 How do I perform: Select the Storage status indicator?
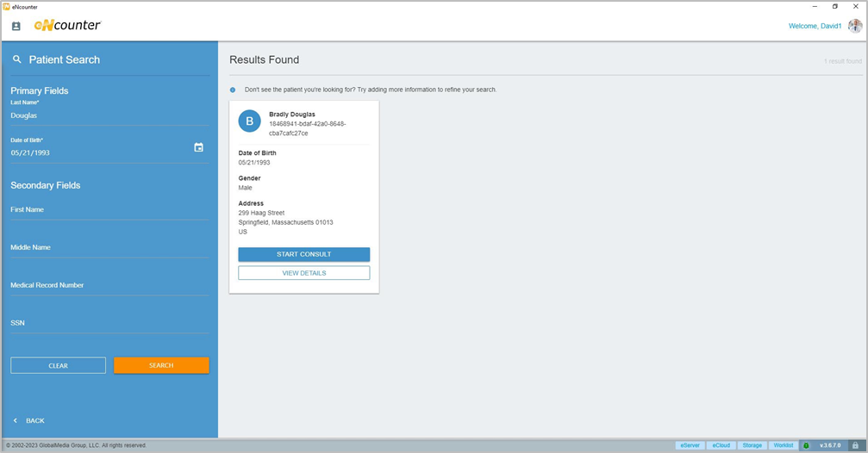752,445
